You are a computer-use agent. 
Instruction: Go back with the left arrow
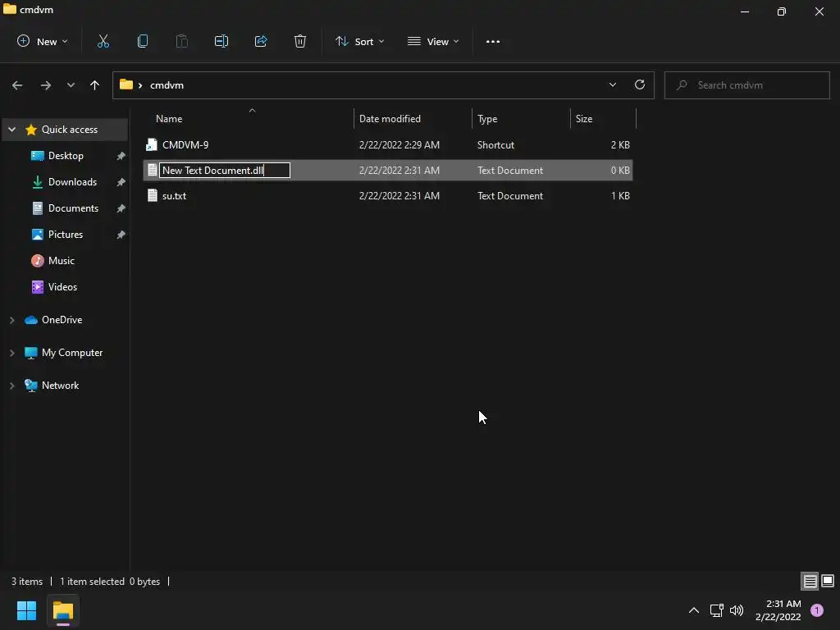17,85
